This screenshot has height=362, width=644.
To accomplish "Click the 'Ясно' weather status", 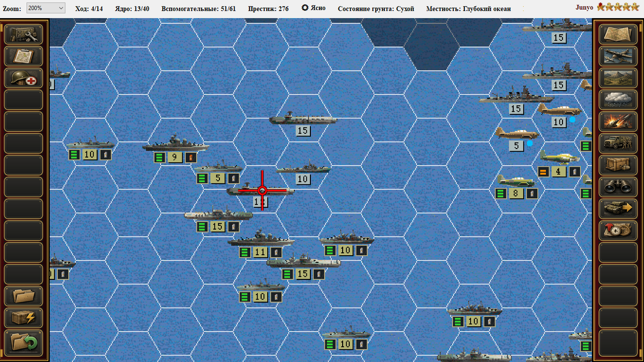I will pos(313,8).
